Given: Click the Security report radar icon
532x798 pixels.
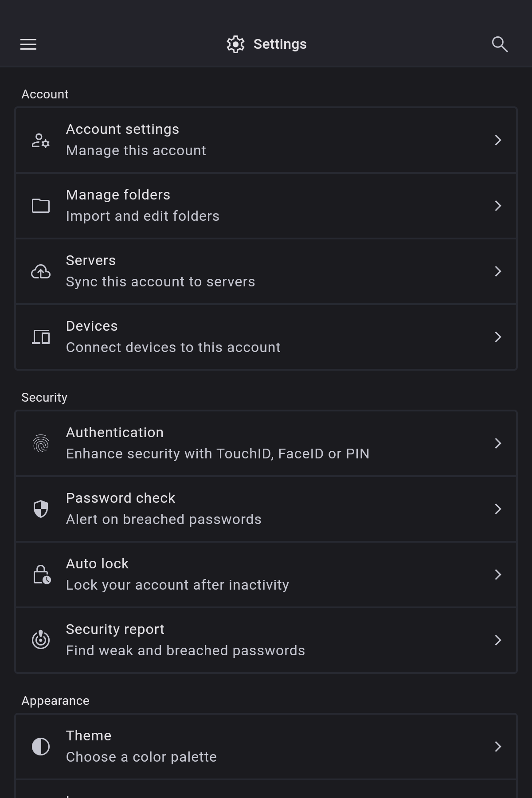Looking at the screenshot, I should [41, 640].
